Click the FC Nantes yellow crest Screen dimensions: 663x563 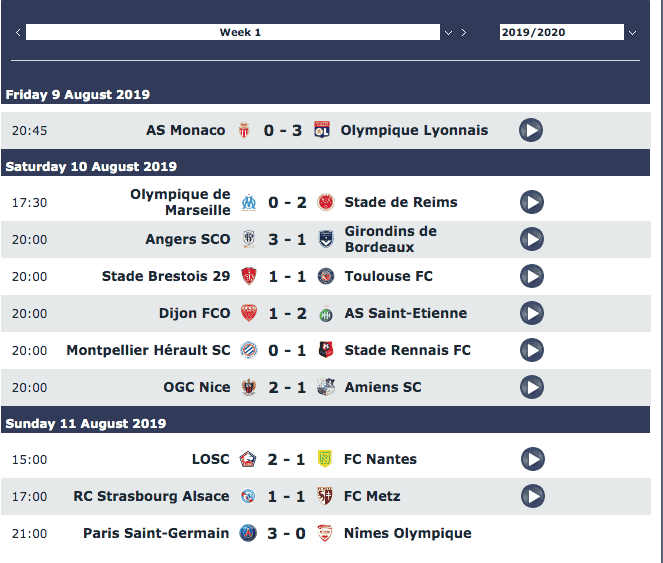325,459
